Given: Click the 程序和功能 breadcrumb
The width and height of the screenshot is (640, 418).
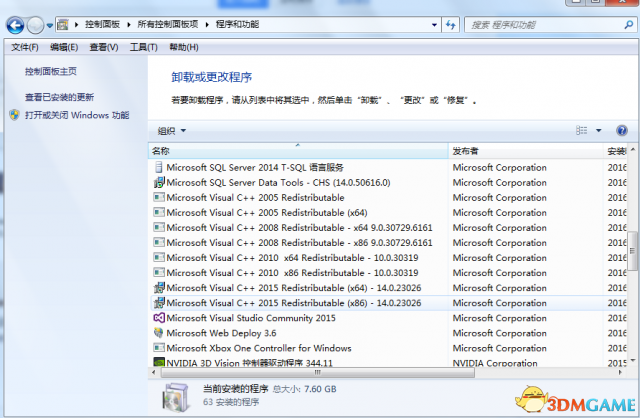Looking at the screenshot, I should 237,24.
